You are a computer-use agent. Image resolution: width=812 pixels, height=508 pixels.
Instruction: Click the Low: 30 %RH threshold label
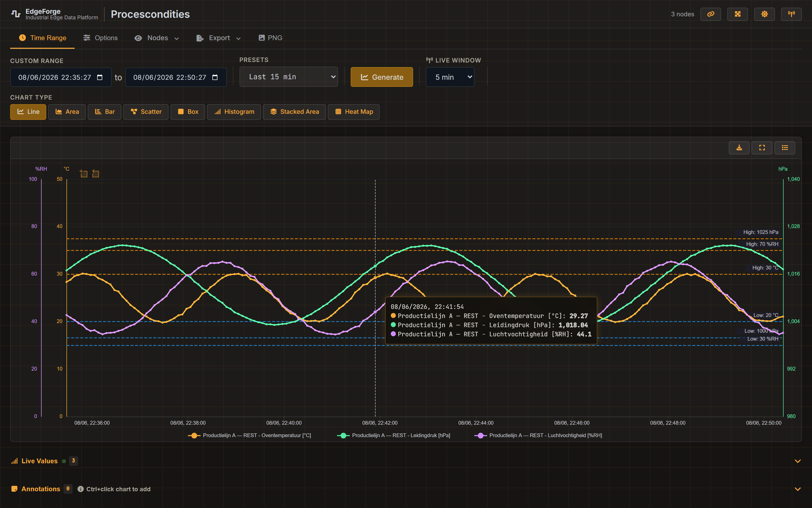tap(762, 339)
